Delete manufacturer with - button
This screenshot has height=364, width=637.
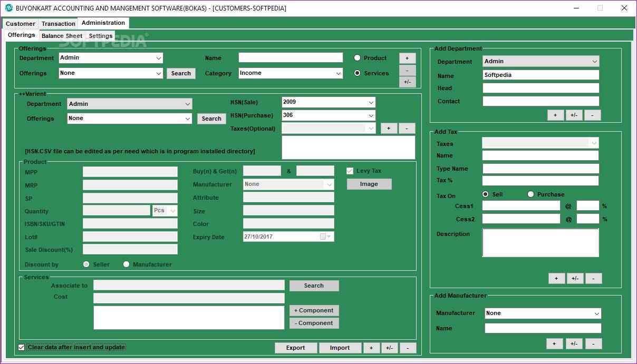click(593, 343)
